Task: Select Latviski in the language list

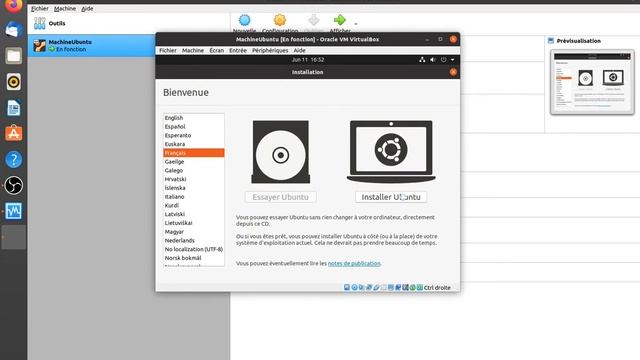Action: point(193,214)
